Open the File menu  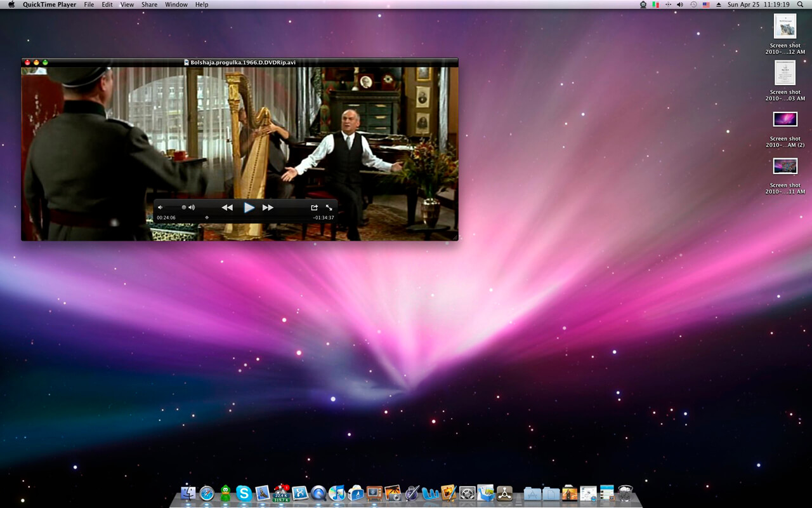coord(89,4)
